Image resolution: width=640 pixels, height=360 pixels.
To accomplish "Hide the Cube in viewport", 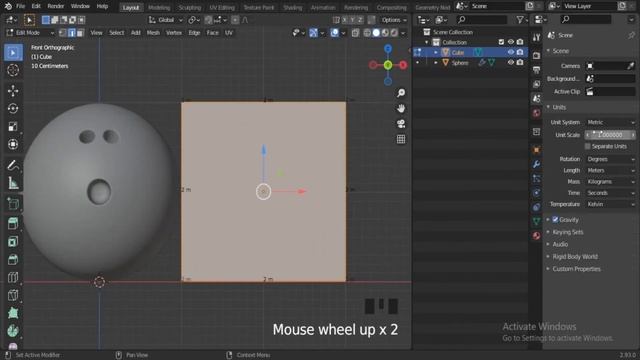I will click(511, 52).
